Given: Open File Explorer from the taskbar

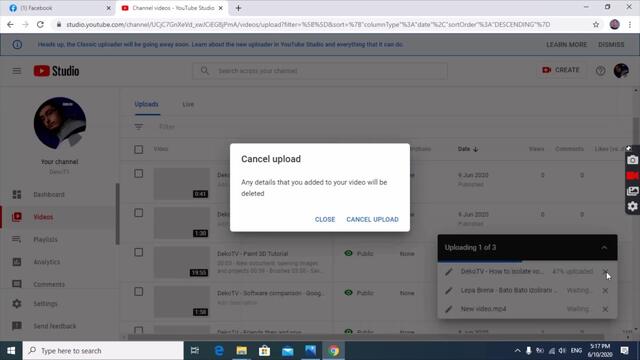Looking at the screenshot, I should pyautogui.click(x=242, y=351).
